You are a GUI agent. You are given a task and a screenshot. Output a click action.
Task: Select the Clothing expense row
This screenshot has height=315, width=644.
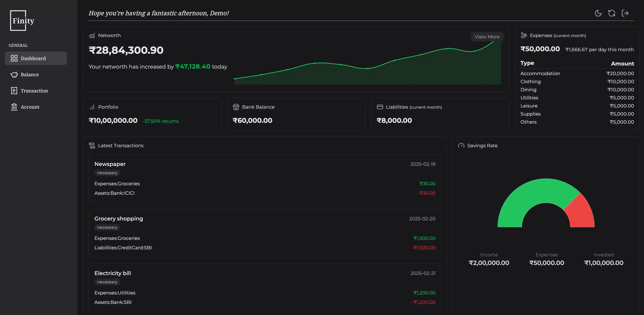[577, 82]
